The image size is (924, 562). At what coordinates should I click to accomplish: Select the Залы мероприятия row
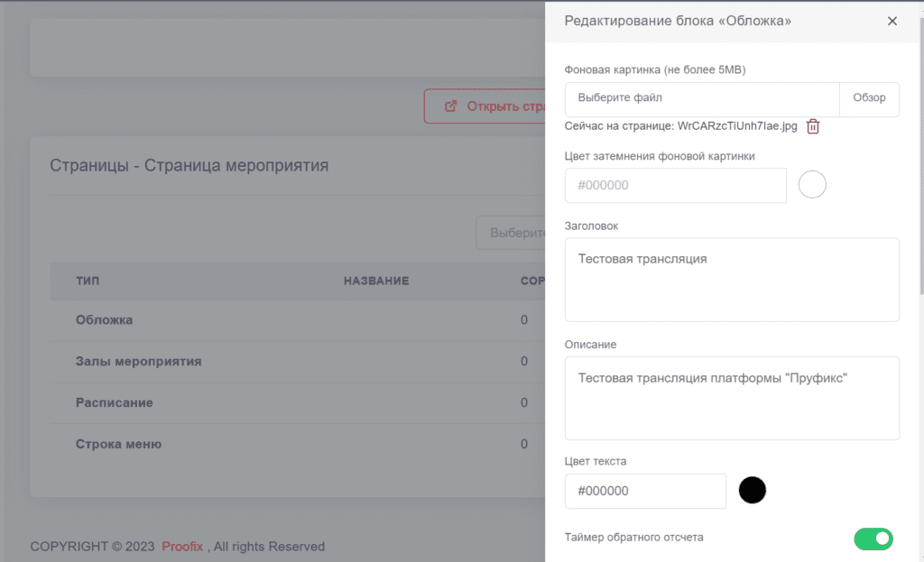click(138, 362)
